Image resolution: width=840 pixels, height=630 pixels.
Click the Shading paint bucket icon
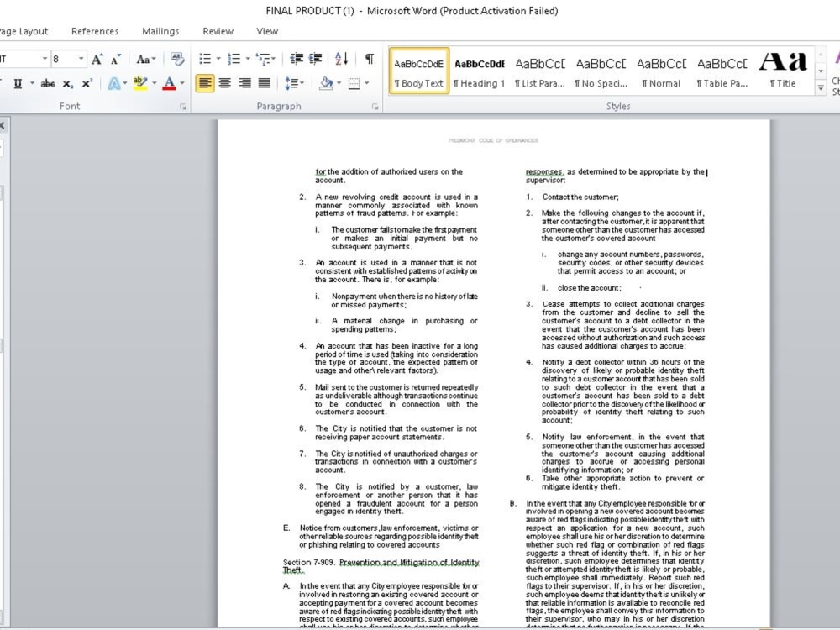326,83
